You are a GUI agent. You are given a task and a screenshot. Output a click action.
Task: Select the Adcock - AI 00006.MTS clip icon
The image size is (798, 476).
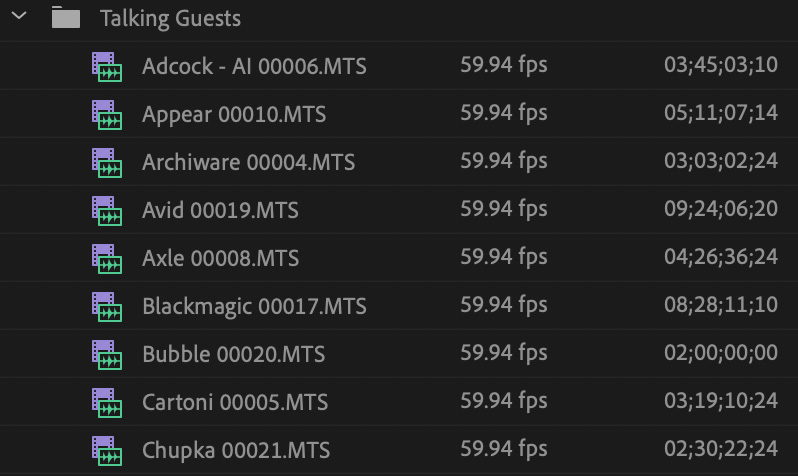point(107,66)
